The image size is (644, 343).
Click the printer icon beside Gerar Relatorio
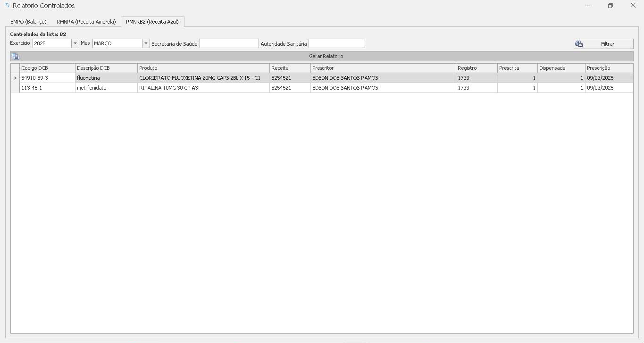[x=16, y=56]
